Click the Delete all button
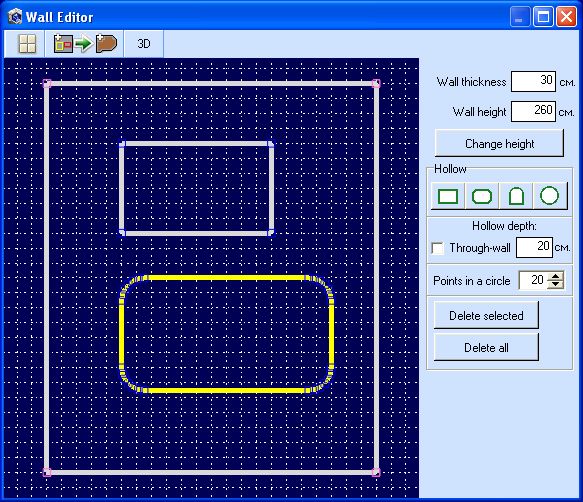This screenshot has width=583, height=502. pyautogui.click(x=486, y=348)
